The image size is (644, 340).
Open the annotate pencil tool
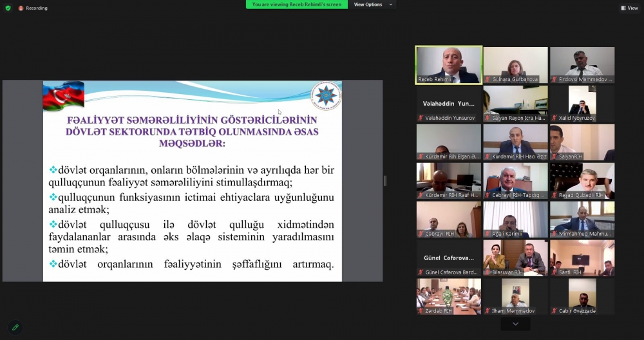point(15,327)
